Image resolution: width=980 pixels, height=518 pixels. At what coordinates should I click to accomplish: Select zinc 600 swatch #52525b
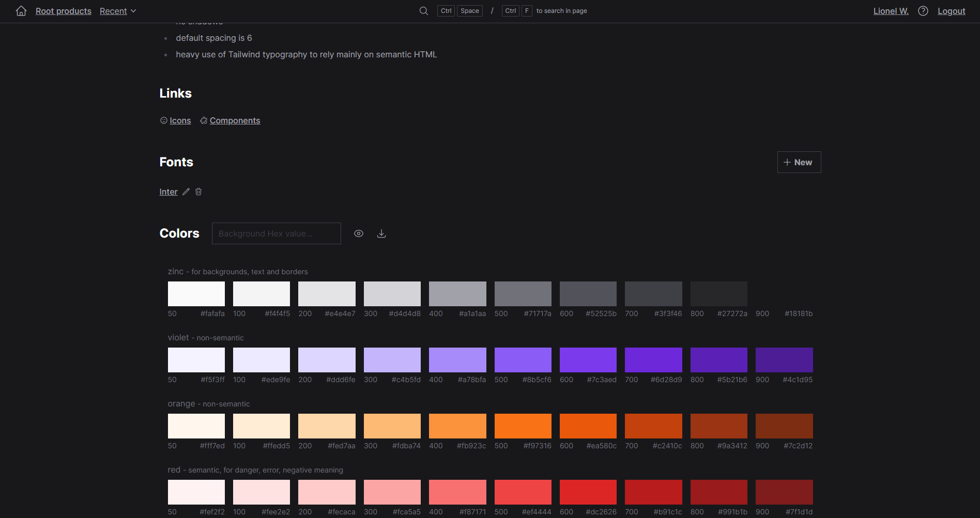coord(588,294)
